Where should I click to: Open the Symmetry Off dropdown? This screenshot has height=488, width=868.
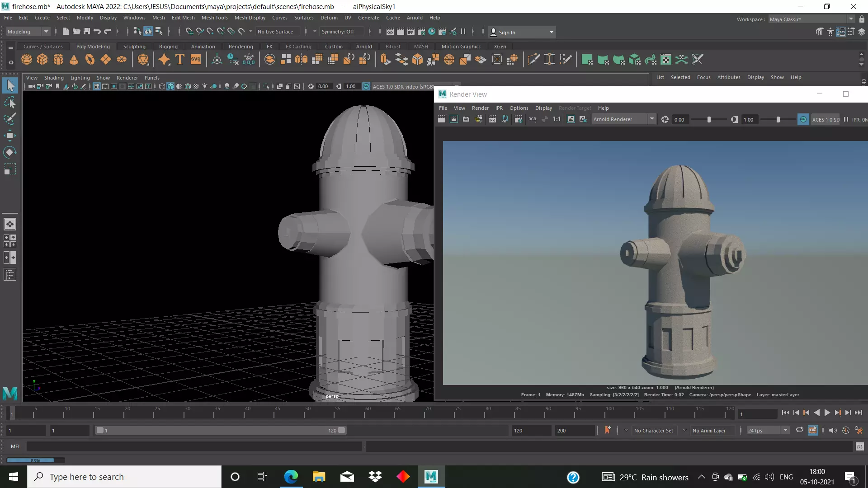(342, 32)
